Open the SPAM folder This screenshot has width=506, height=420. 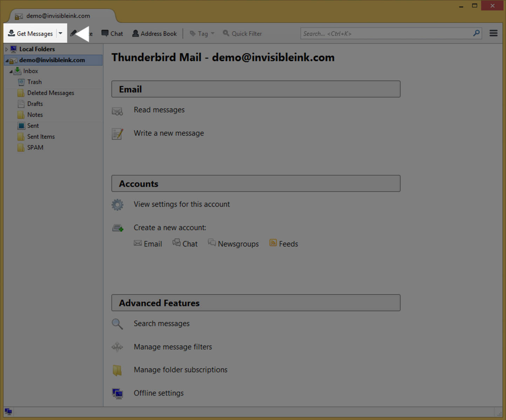pyautogui.click(x=35, y=147)
